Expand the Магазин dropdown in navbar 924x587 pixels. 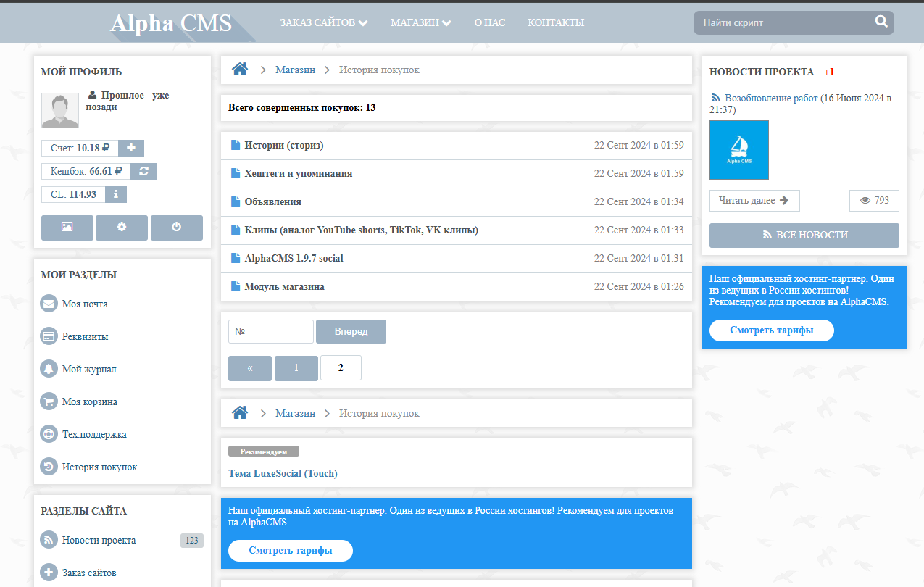[x=420, y=22]
